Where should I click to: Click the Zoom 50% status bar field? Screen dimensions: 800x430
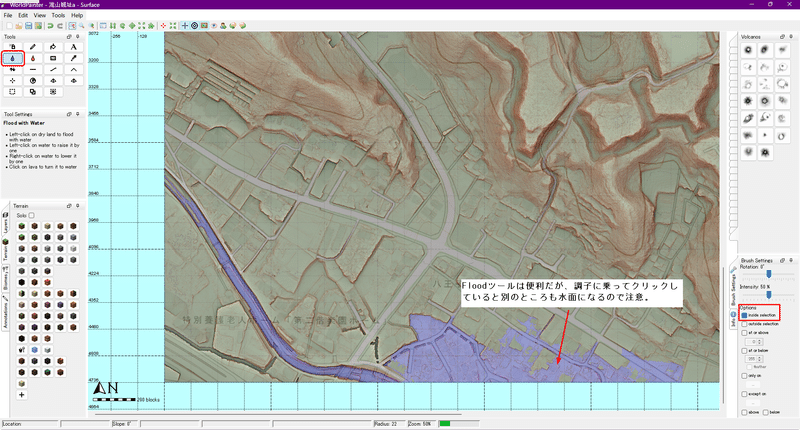tap(421, 424)
